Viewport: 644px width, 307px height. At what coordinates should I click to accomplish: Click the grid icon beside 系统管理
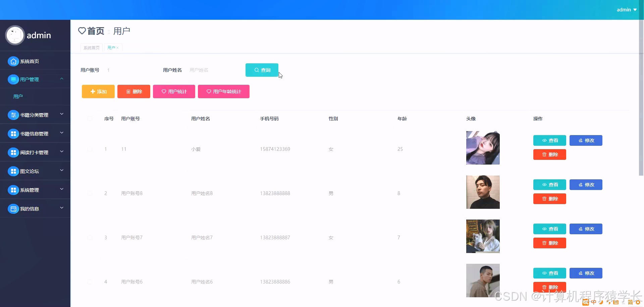13,190
